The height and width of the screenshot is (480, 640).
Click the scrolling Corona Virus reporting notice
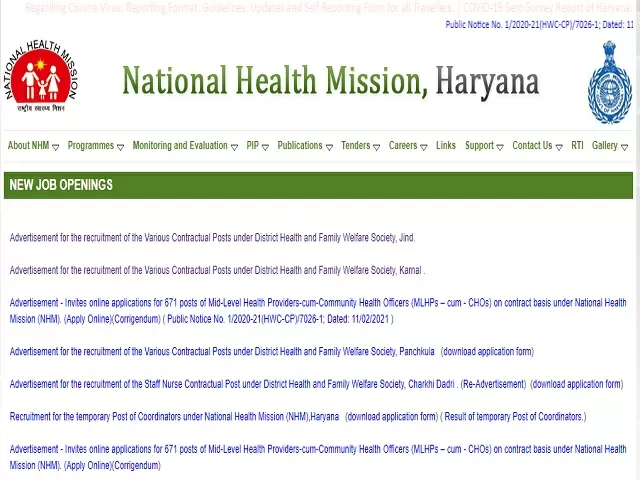239,8
